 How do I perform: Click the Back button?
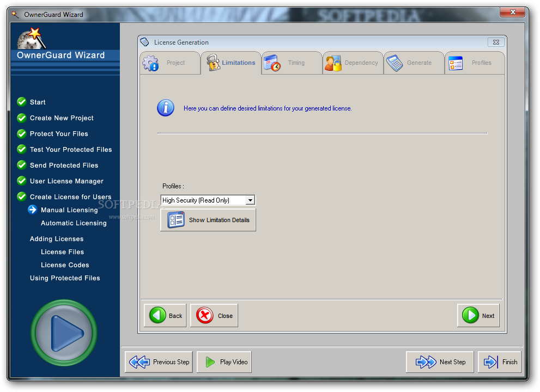point(165,316)
